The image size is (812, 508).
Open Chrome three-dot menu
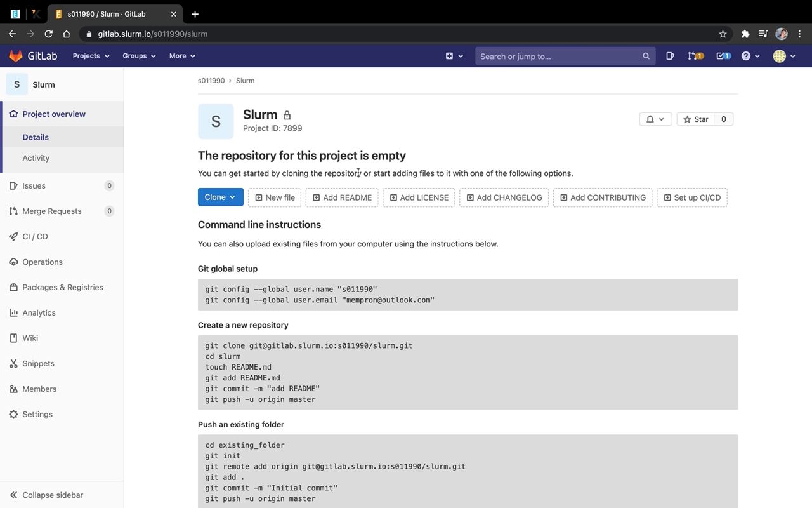click(x=800, y=34)
